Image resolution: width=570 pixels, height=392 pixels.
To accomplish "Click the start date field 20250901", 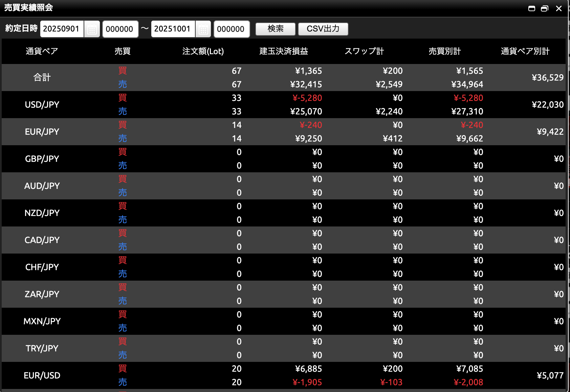I will pyautogui.click(x=62, y=29).
